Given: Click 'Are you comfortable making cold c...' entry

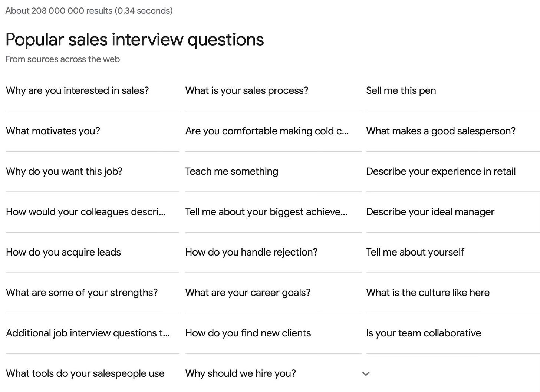Looking at the screenshot, I should coord(267,131).
